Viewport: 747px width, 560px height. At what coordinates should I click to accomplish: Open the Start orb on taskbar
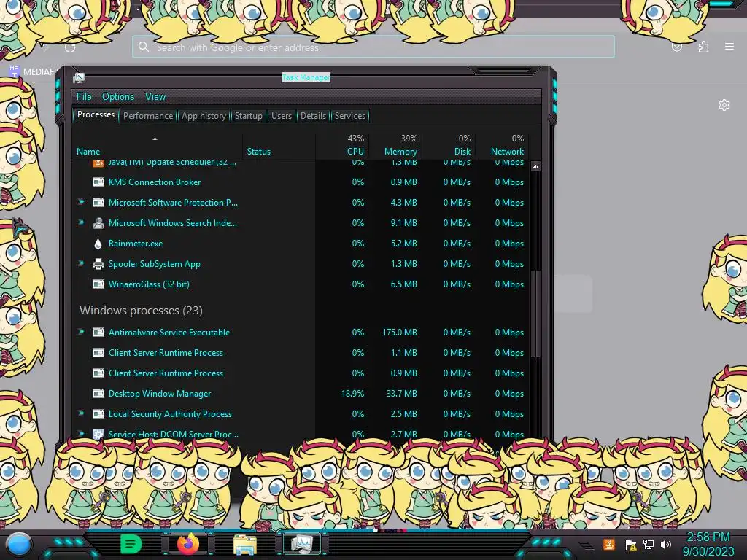point(19,545)
